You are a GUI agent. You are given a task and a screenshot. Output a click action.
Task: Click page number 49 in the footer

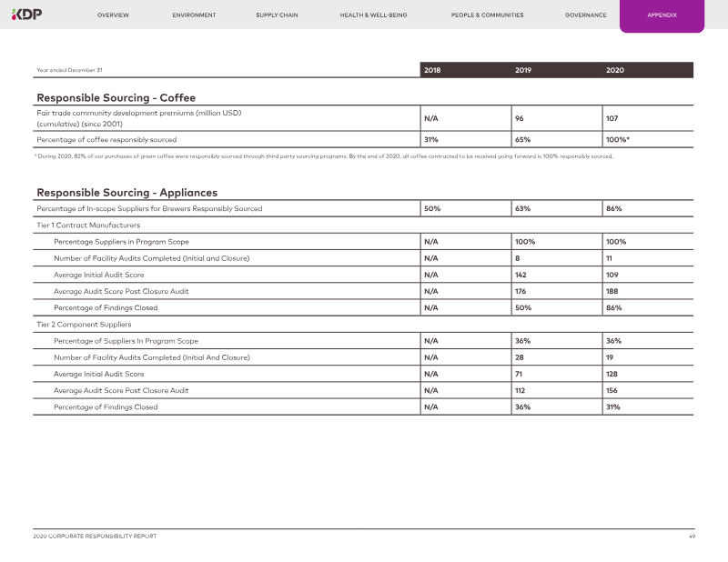(x=692, y=537)
